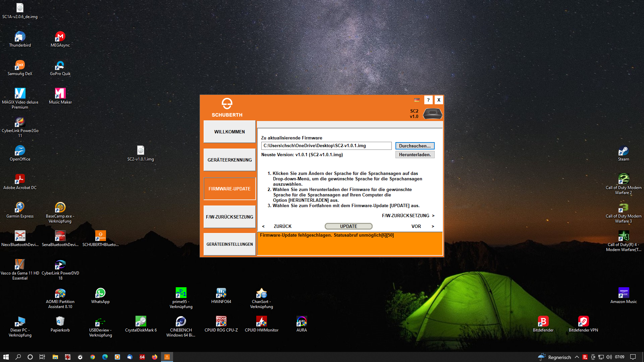Select NexxBluetoothDevice icon
This screenshot has width=644, height=362.
pos(20,239)
